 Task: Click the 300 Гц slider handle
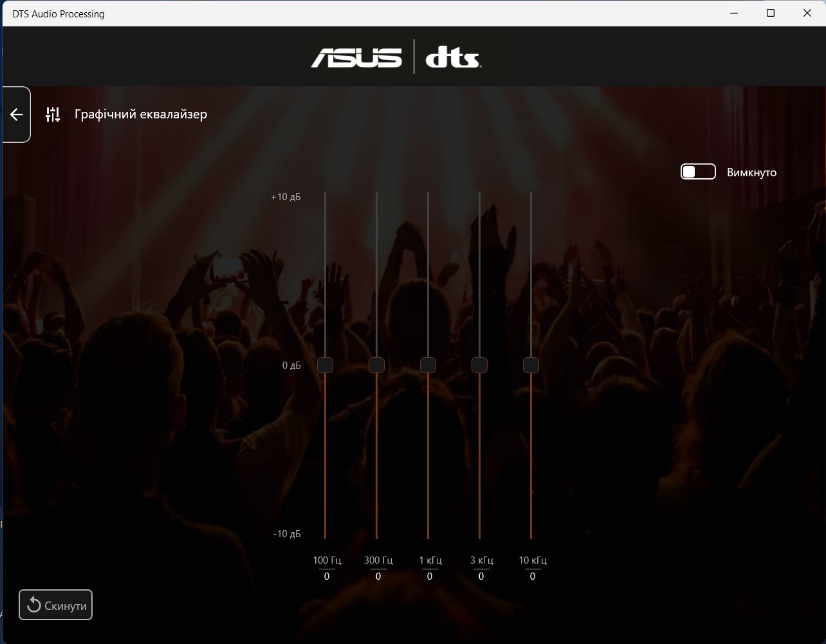tap(376, 365)
